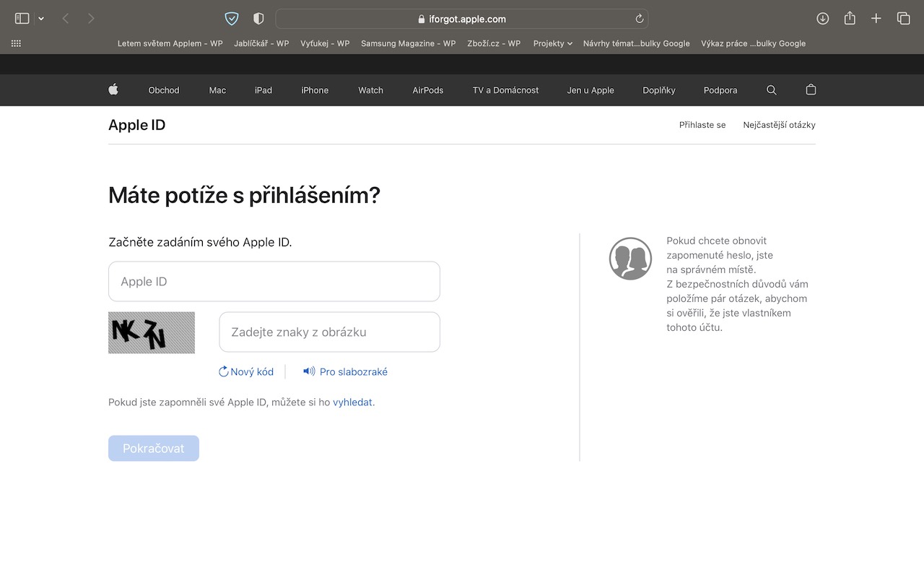This screenshot has width=924, height=578.
Task: Open the privacy report shield icon
Action: (x=258, y=19)
